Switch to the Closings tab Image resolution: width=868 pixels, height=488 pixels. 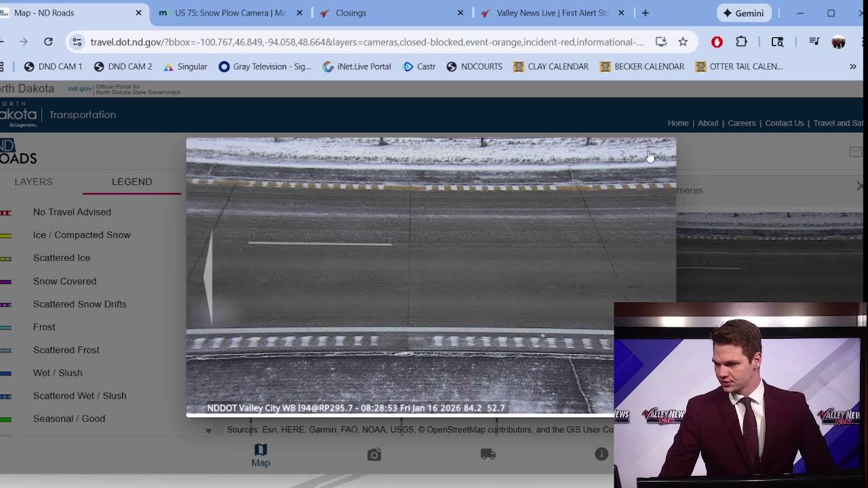point(390,13)
